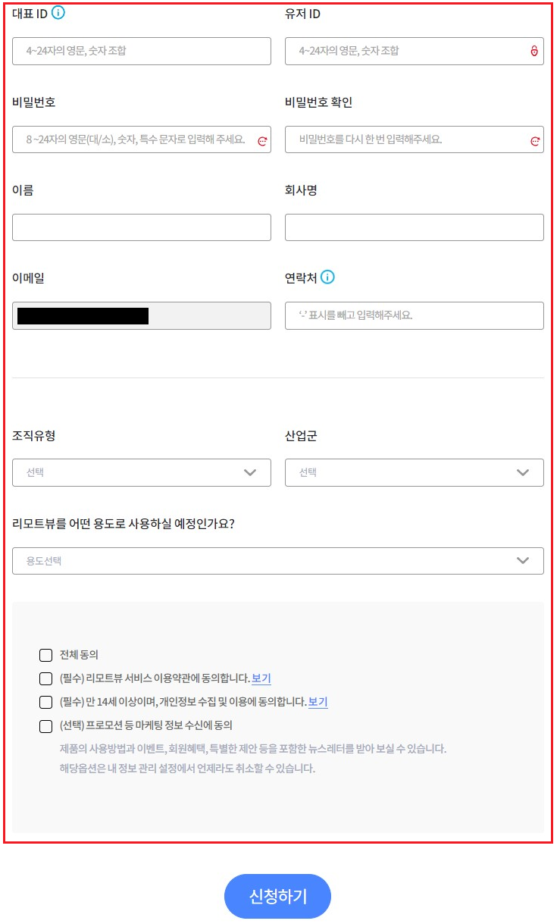The height and width of the screenshot is (924, 560).
Task: Click the info icon next to 대표 ID
Action: tap(58, 13)
